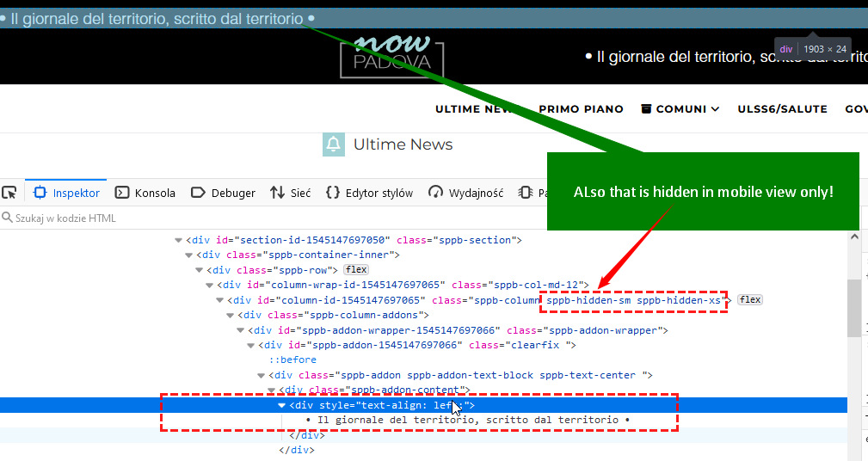Click the Ultime News bell icon
This screenshot has width=868, height=461.
pyautogui.click(x=334, y=144)
